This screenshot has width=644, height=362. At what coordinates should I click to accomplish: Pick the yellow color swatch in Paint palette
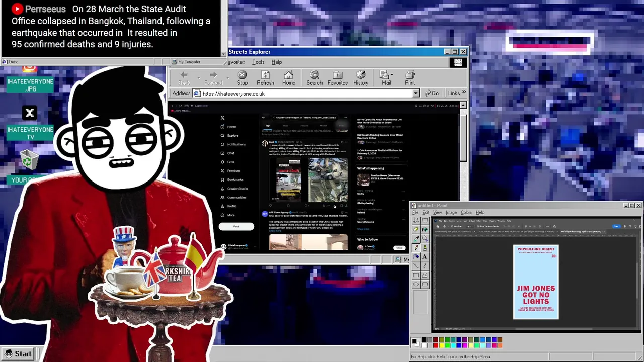pos(441,345)
